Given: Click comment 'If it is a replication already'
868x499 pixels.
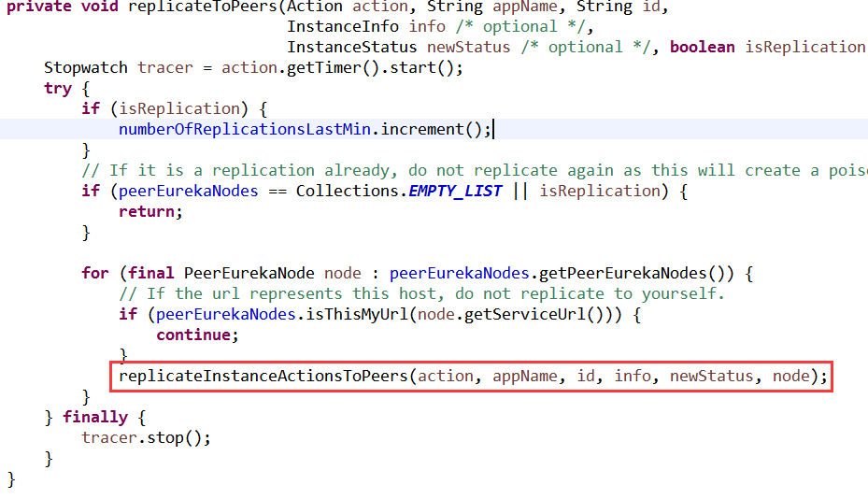Looking at the screenshot, I should click(475, 171).
